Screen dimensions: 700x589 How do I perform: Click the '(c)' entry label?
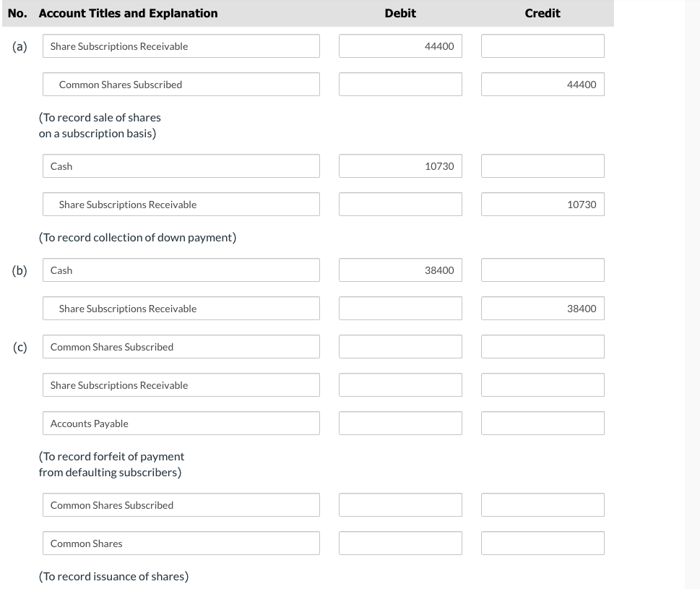point(20,348)
